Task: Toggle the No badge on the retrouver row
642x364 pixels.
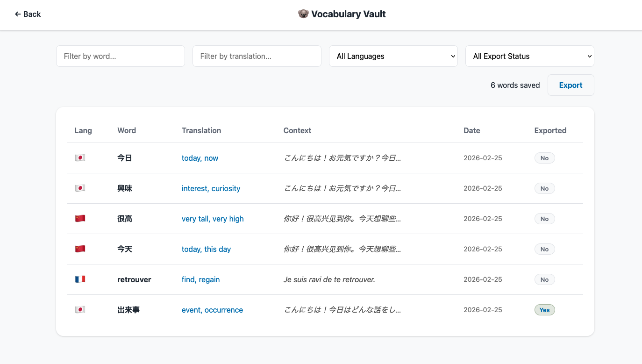Action: (x=544, y=279)
